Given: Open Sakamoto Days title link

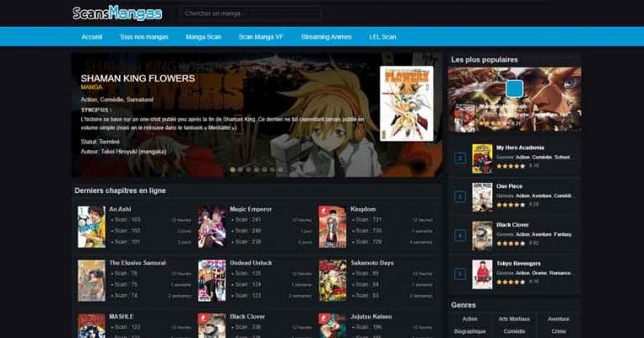Looking at the screenshot, I should tap(372, 263).
